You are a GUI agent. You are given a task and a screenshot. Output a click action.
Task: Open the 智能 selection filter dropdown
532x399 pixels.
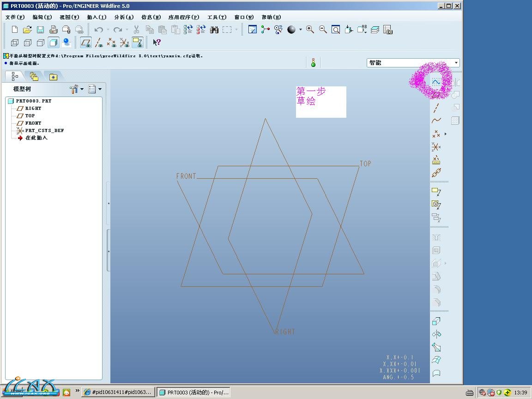click(456, 63)
